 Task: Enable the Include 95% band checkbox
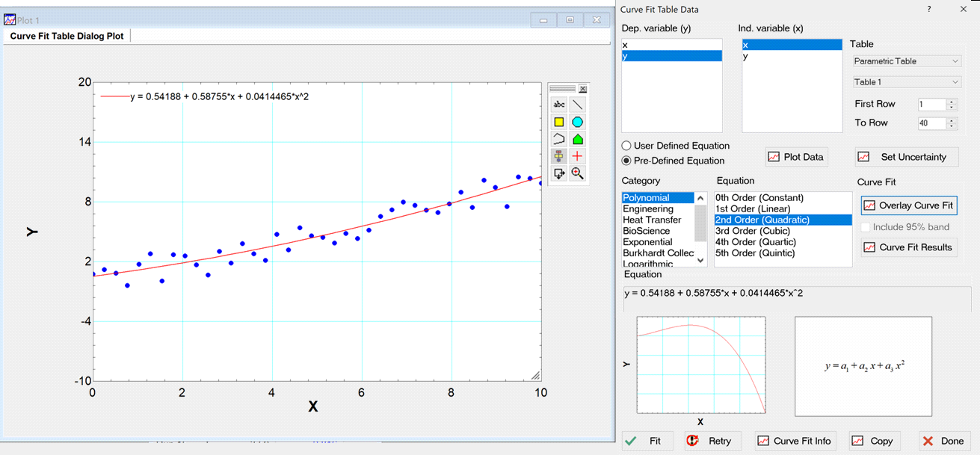click(866, 226)
